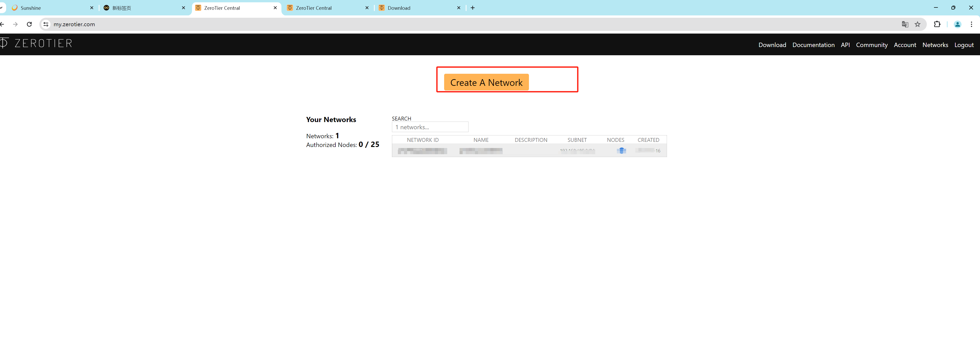
Task: Click the Your Networks heading
Action: tap(331, 119)
